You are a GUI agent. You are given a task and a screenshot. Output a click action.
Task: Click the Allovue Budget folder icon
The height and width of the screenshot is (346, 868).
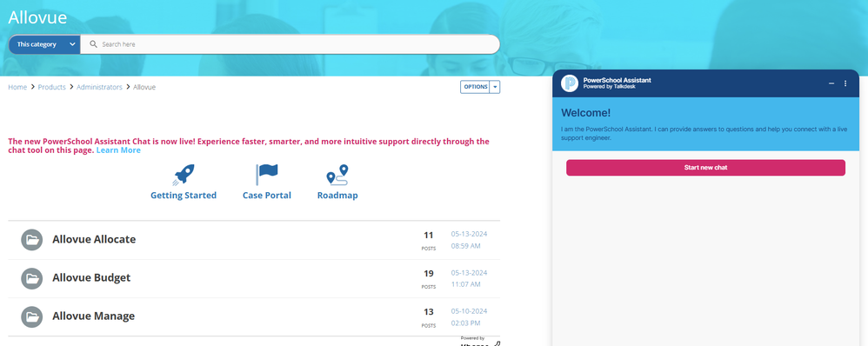coord(31,278)
